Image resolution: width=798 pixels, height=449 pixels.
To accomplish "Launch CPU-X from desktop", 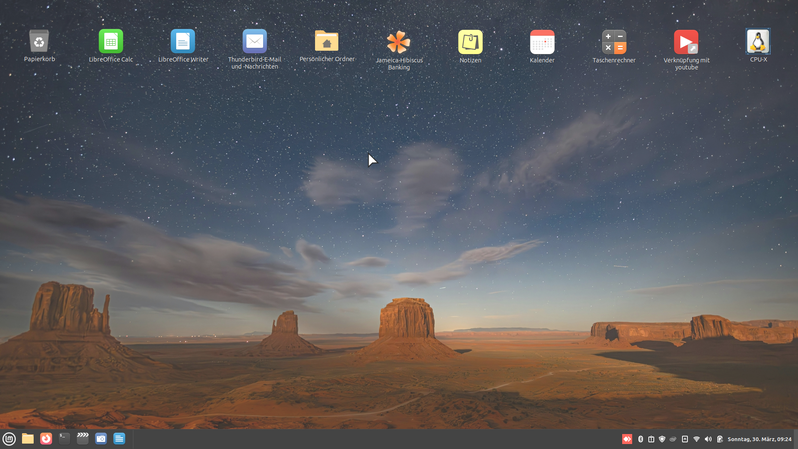I will click(x=758, y=41).
